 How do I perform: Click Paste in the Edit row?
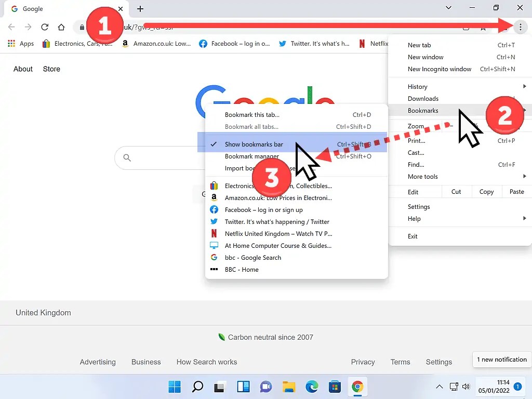(516, 192)
